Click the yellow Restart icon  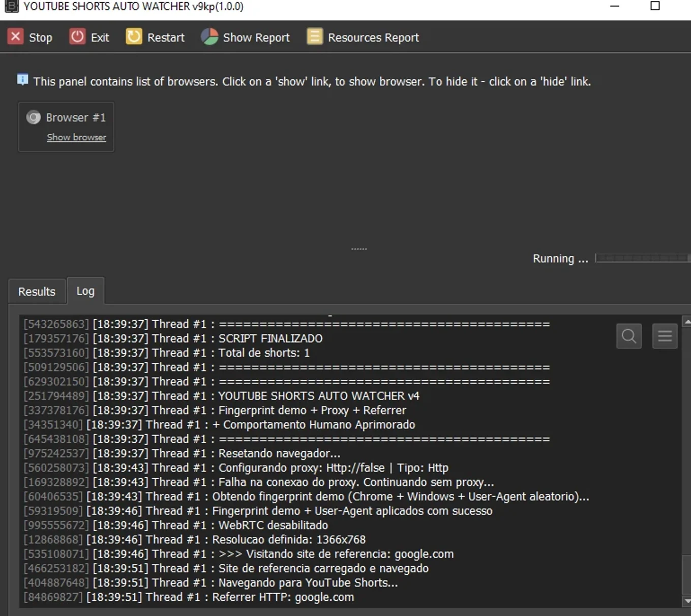(x=134, y=37)
